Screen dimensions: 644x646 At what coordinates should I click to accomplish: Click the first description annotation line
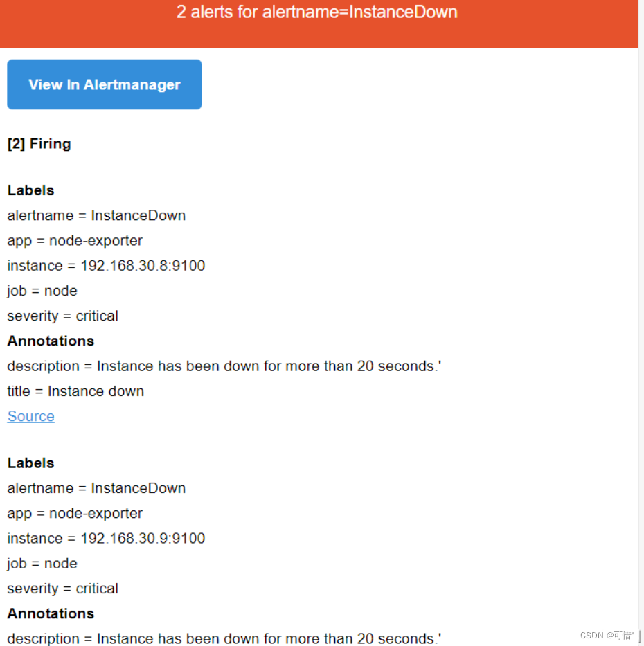[224, 366]
